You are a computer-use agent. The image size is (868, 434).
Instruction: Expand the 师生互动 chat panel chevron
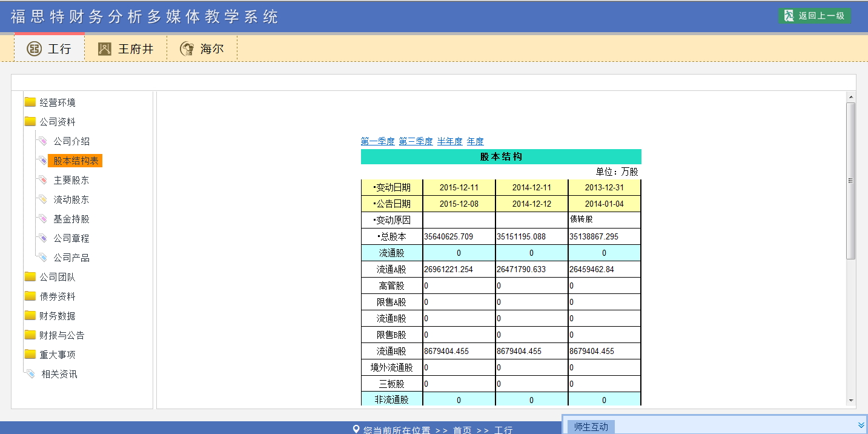tap(861, 426)
